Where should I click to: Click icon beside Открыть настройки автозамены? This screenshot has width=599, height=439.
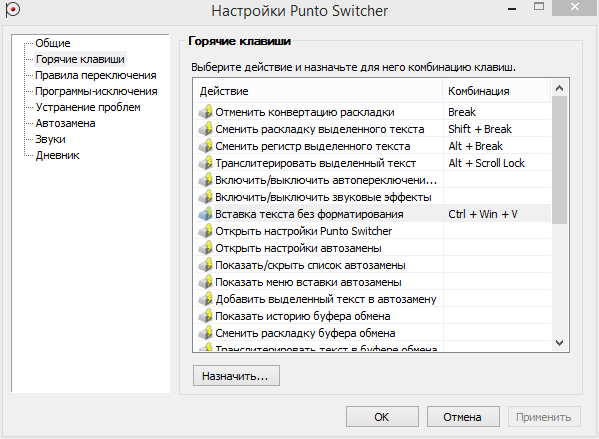pos(205,248)
